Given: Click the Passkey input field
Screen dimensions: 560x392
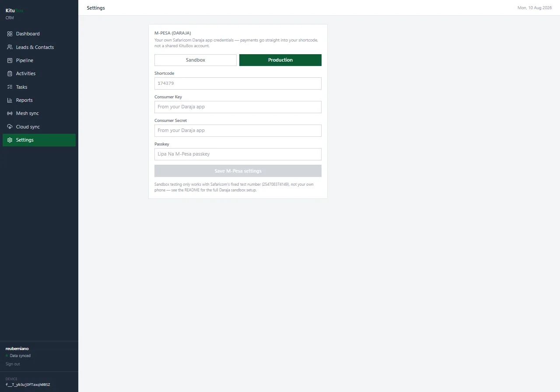Looking at the screenshot, I should pyautogui.click(x=238, y=154).
